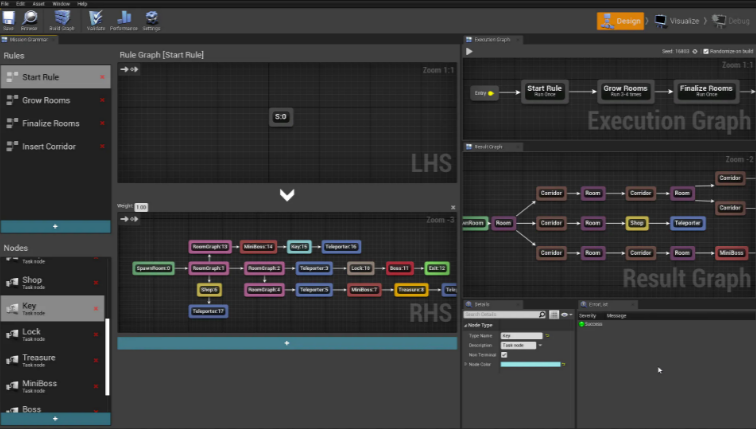Screen dimensions: 756x429
Task: Open the Asset menu
Action: click(x=39, y=3)
